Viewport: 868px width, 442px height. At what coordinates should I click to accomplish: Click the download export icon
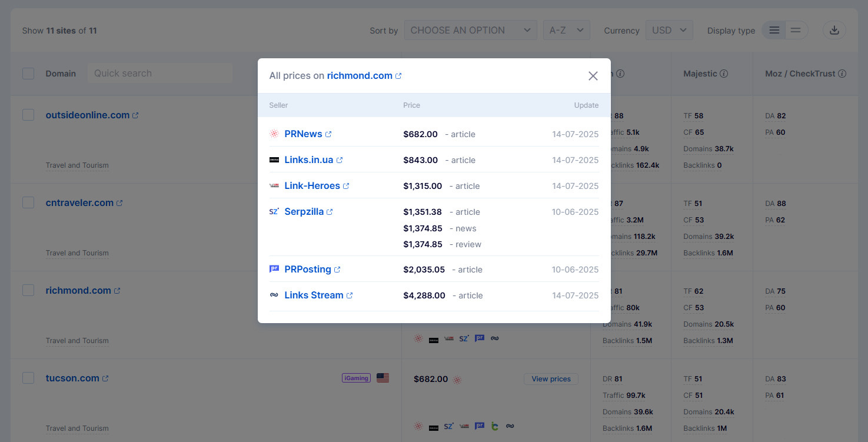834,31
